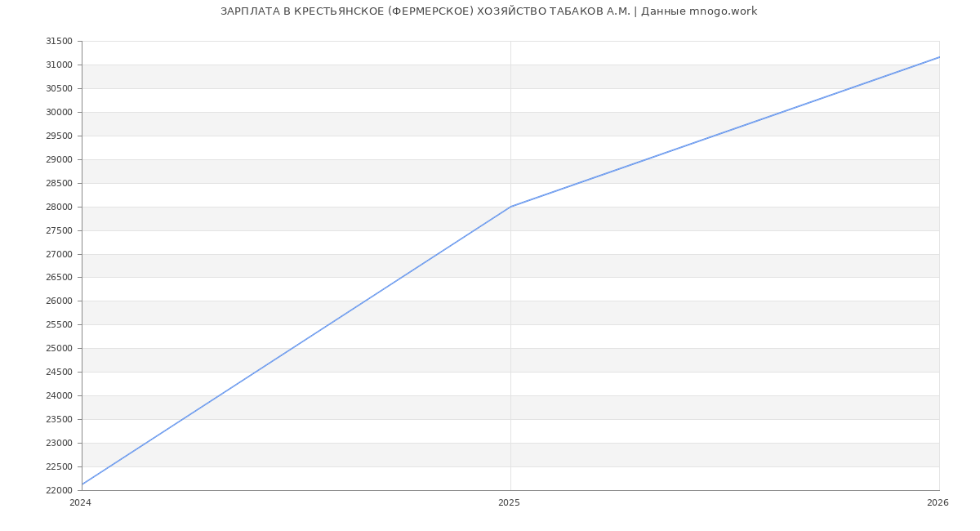Click the 31500 y-axis label
The image size is (980, 531).
(x=59, y=42)
